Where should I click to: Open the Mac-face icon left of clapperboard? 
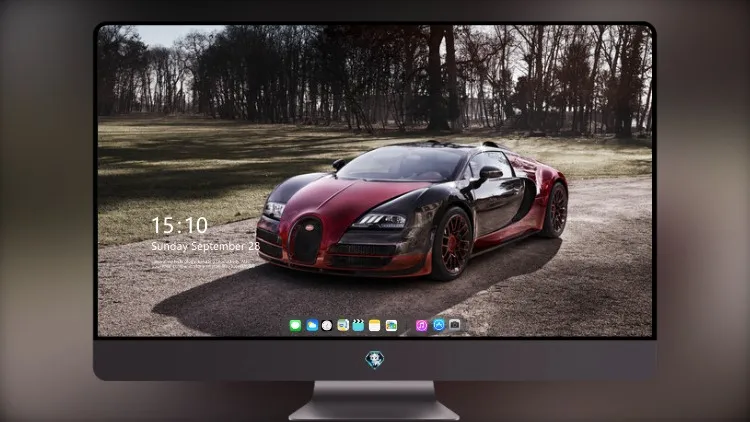pyautogui.click(x=343, y=326)
